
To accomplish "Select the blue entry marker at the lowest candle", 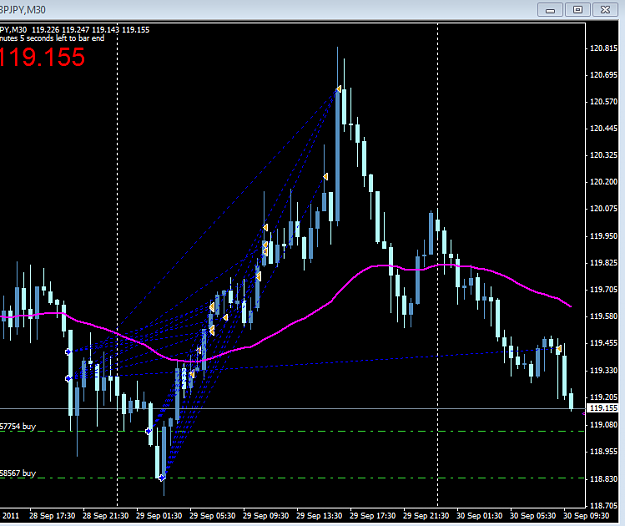I will (162, 477).
